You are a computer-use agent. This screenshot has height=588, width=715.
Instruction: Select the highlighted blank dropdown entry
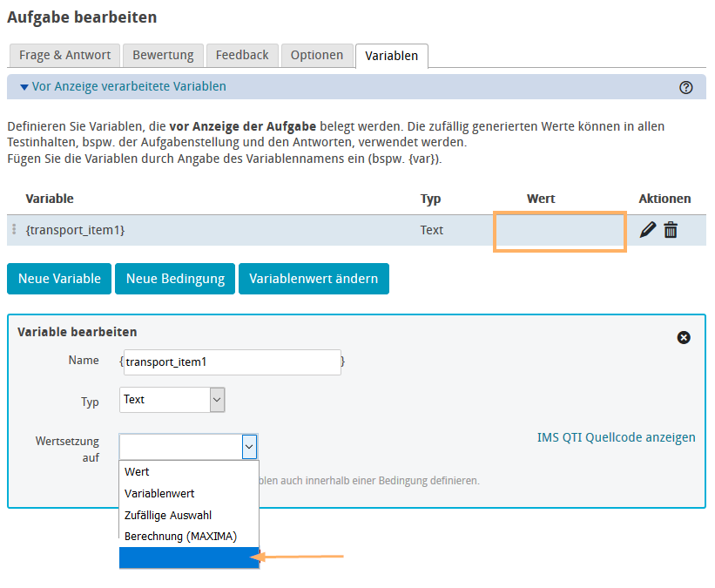[x=188, y=558]
